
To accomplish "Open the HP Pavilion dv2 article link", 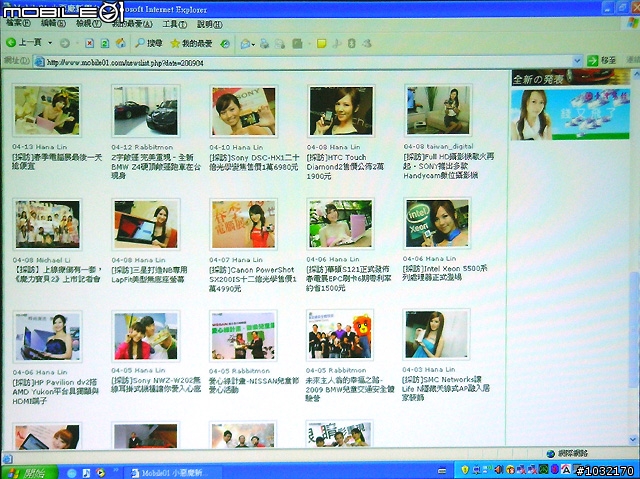I will (56, 392).
